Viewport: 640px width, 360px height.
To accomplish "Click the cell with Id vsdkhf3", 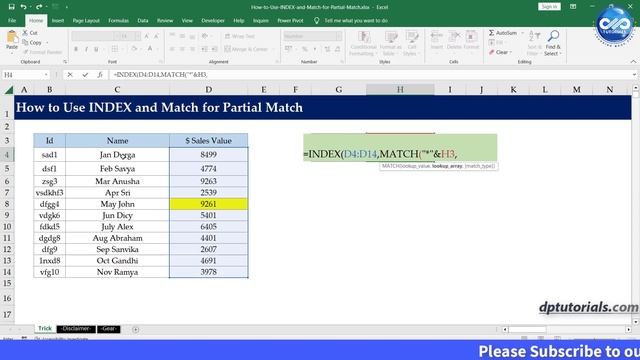I will pos(49,193).
